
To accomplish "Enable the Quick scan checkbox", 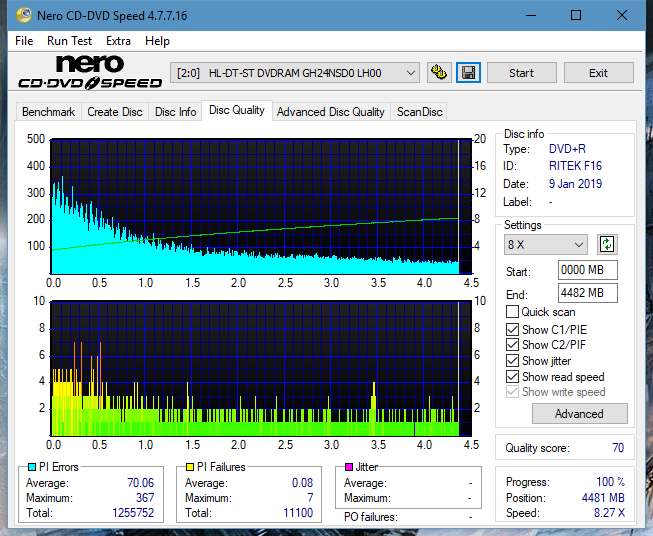I will [x=512, y=312].
